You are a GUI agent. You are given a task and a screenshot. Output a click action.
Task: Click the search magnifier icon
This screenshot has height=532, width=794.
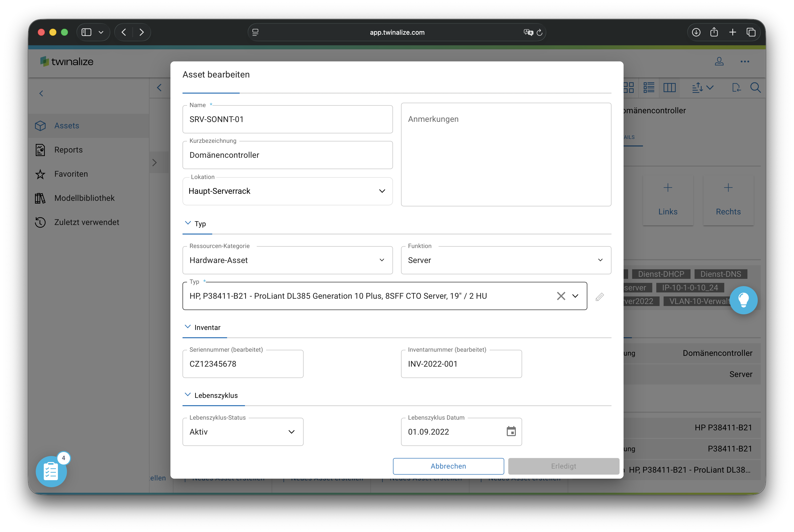(755, 88)
